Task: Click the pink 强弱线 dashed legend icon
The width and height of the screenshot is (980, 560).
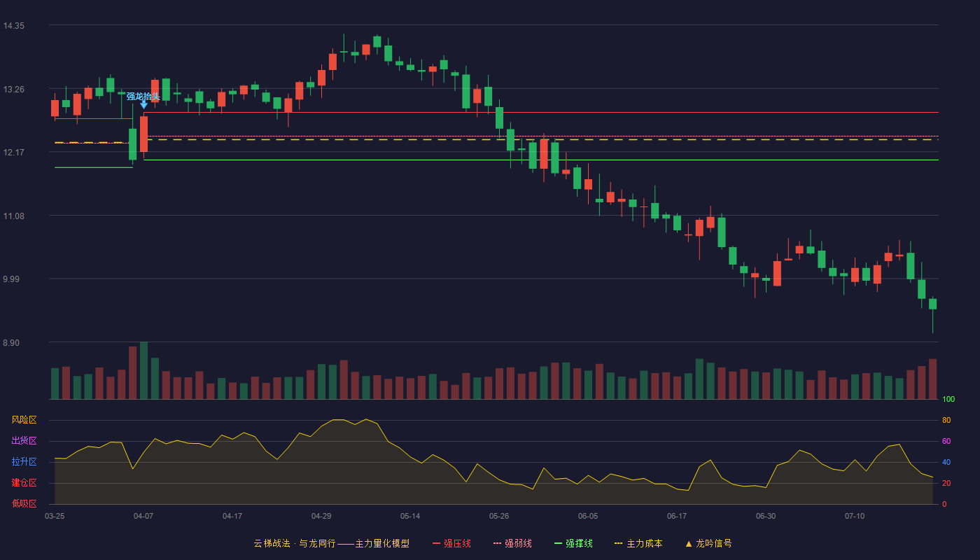Action: pyautogui.click(x=498, y=543)
